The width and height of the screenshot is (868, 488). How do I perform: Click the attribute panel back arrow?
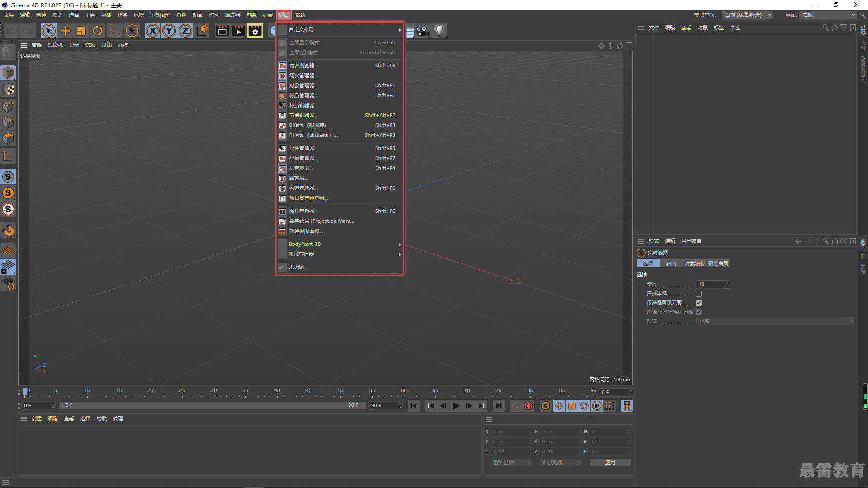[799, 241]
